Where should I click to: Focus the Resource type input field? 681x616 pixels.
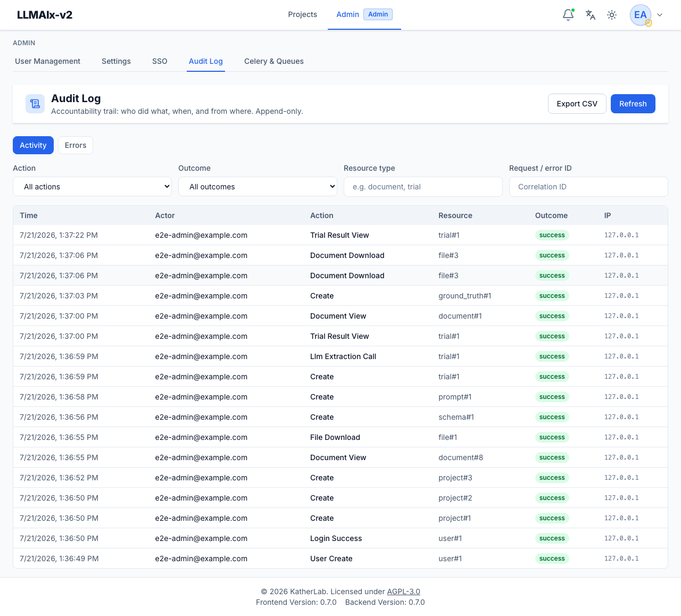(423, 187)
